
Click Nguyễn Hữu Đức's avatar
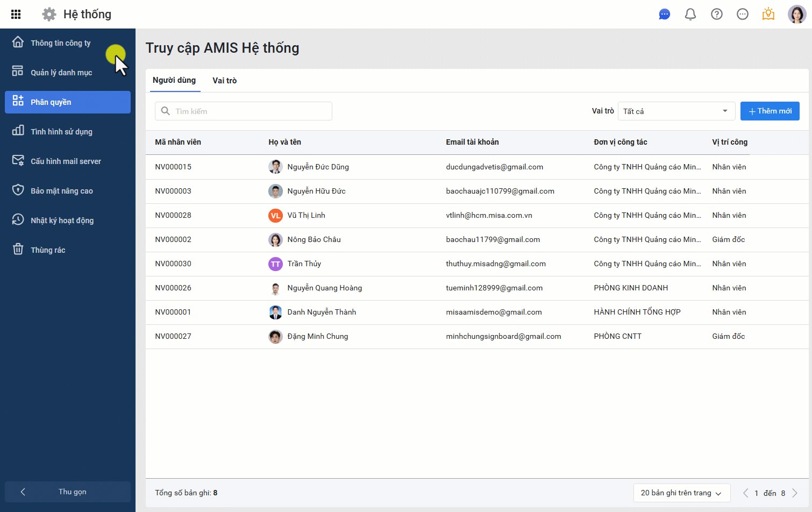[275, 191]
